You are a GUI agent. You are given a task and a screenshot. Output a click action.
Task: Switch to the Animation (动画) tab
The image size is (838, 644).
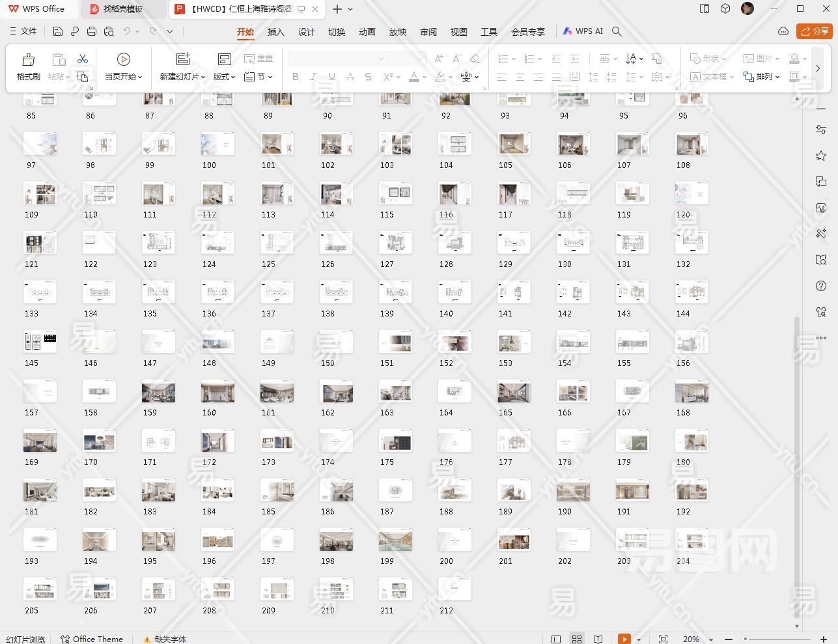pyautogui.click(x=367, y=32)
